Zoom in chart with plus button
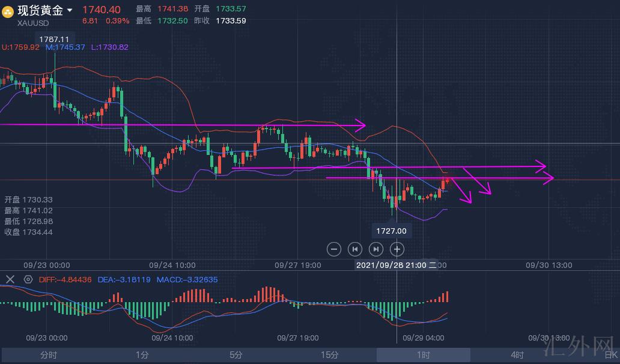Image resolution: width=620 pixels, height=364 pixels. [x=397, y=249]
